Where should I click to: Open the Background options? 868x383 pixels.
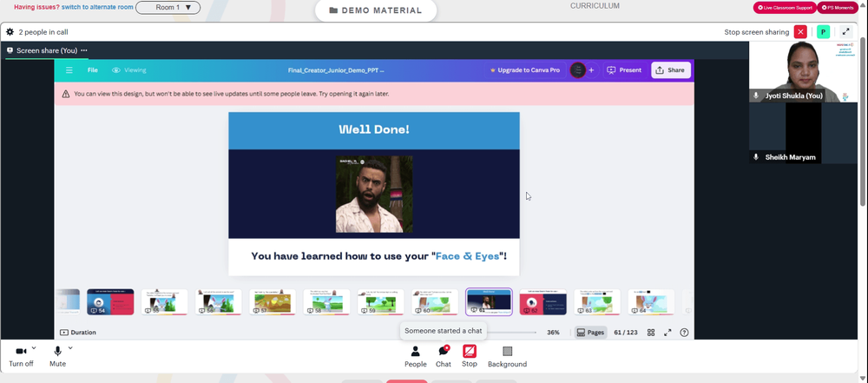[507, 356]
